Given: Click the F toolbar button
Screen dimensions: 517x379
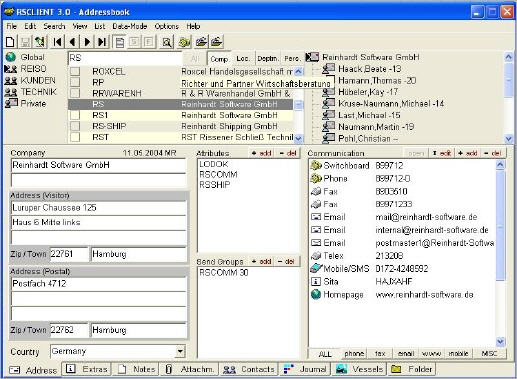Looking at the screenshot, I should [149, 42].
